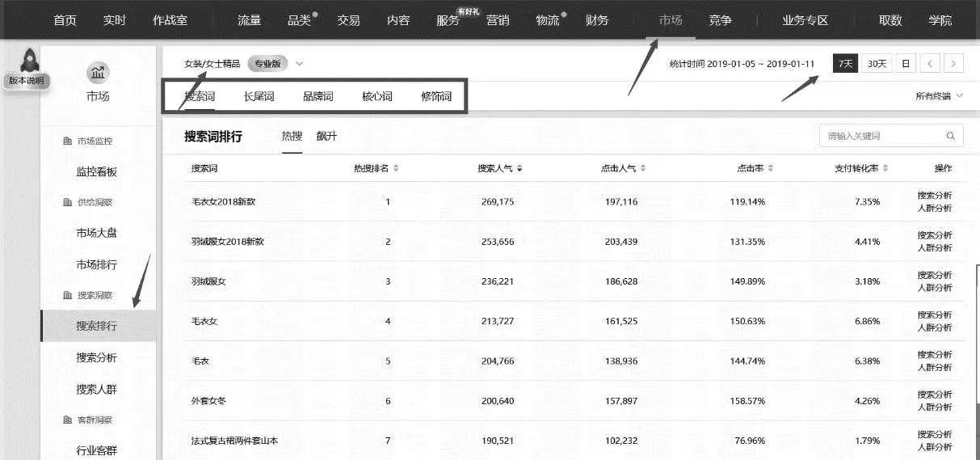Click the market chart icon in sidebar
The image size is (980, 460).
pyautogui.click(x=98, y=74)
